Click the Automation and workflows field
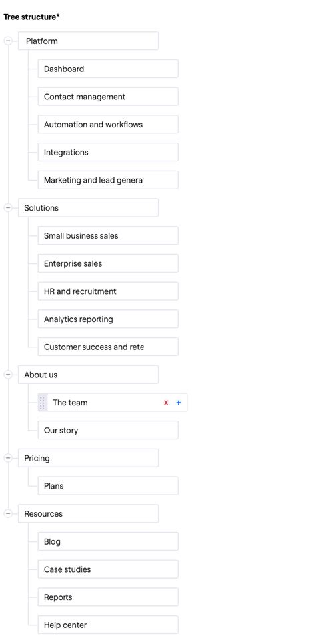 coord(108,125)
